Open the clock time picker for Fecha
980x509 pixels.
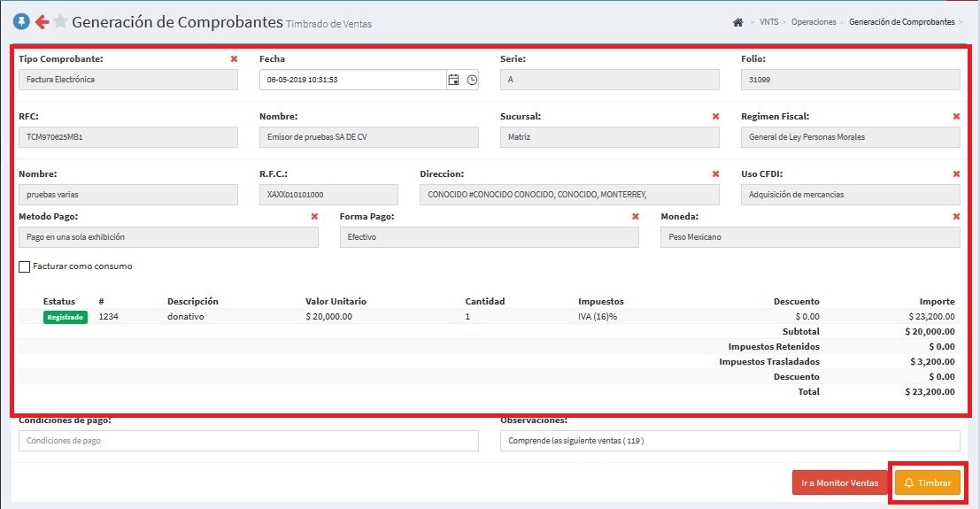tap(472, 80)
